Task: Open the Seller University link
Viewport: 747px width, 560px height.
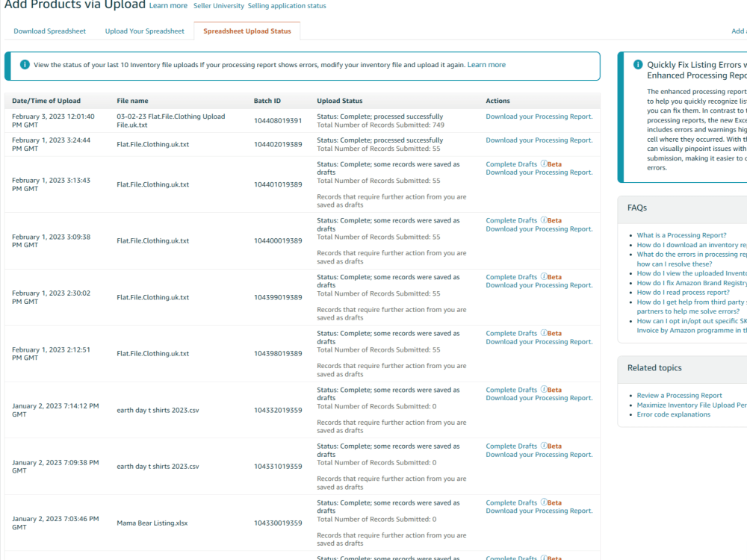Action: click(219, 6)
